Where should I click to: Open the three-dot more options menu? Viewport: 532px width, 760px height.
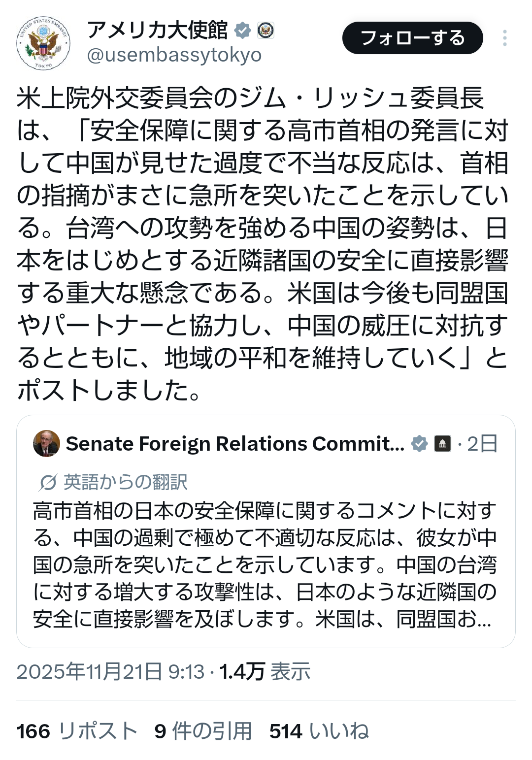tap(505, 38)
